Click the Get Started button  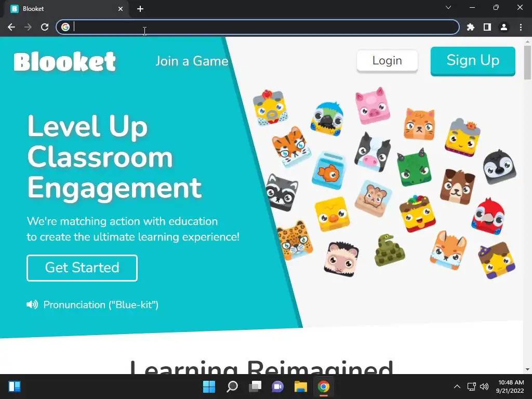click(x=82, y=268)
